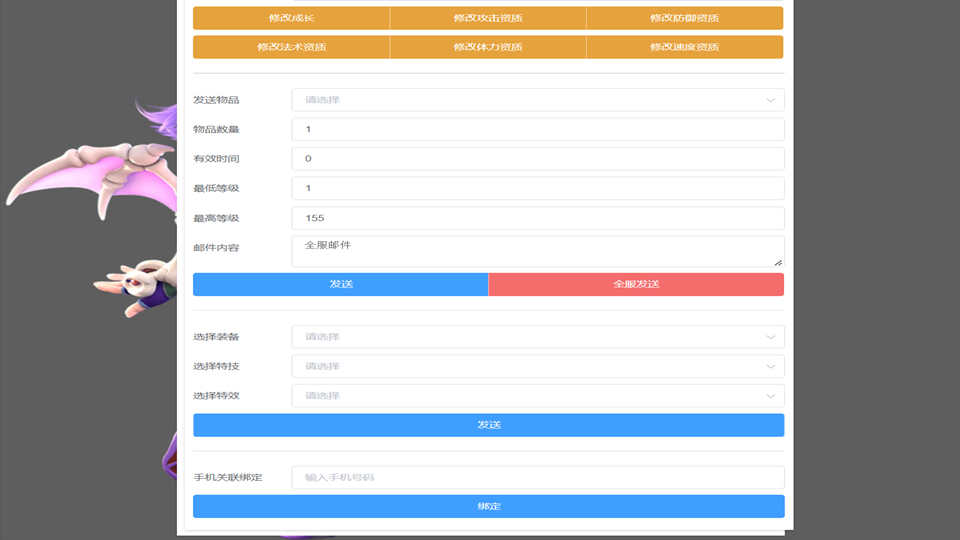Click the wide 发送 button under 选择特效
The width and height of the screenshot is (960, 540).
pos(489,425)
